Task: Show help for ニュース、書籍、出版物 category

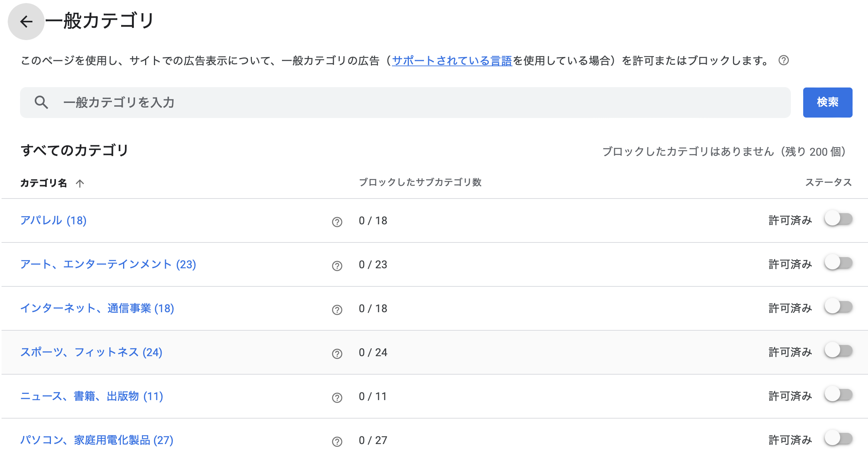Action: tap(337, 398)
